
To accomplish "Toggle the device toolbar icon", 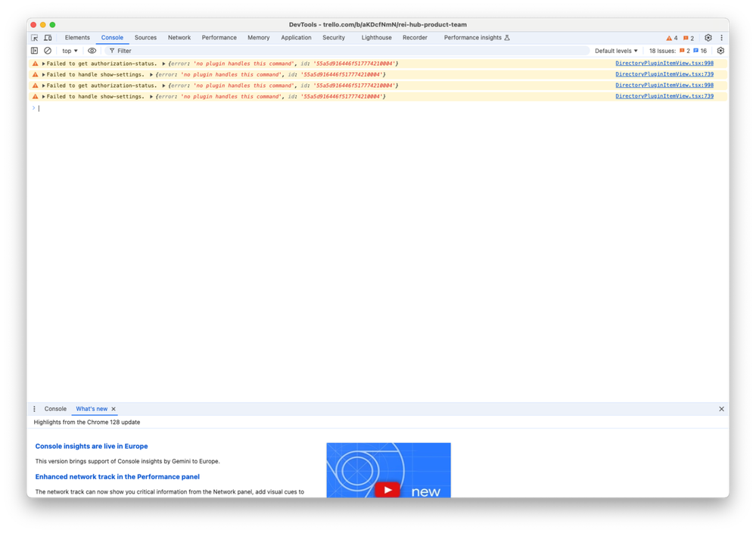I will pyautogui.click(x=48, y=38).
